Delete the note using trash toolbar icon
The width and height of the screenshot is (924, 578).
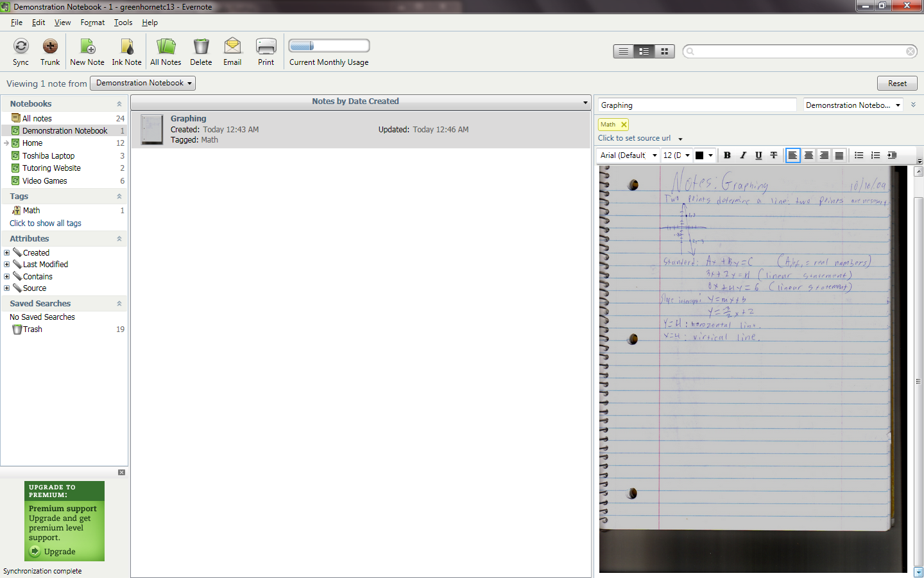coord(201,51)
